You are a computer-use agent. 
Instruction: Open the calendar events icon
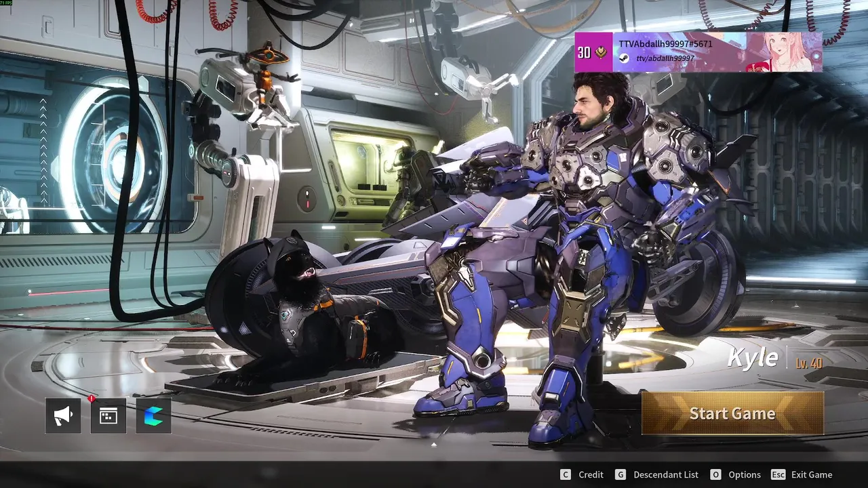[108, 415]
